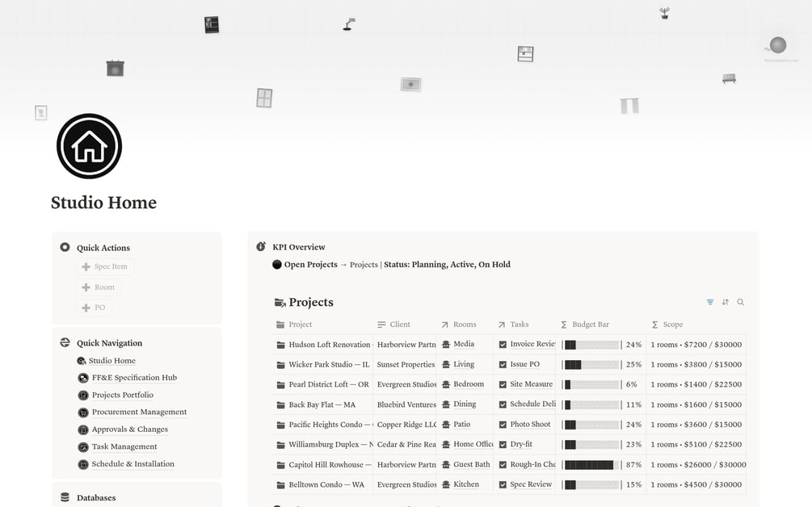Open Approvals & Changes page
This screenshot has width=812, height=507.
click(x=130, y=429)
